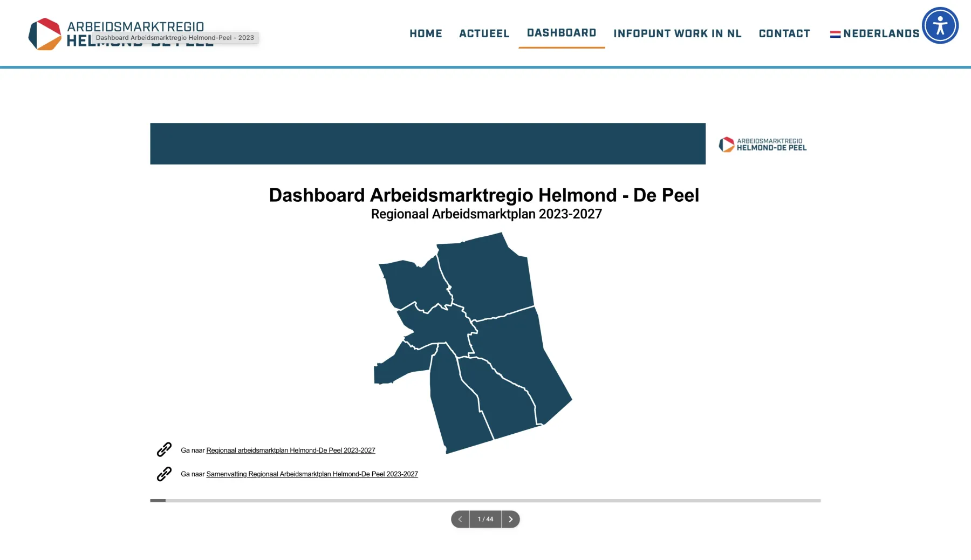Screen dimensions: 971x560
Task: Open the Home menu item
Action: pos(426,33)
